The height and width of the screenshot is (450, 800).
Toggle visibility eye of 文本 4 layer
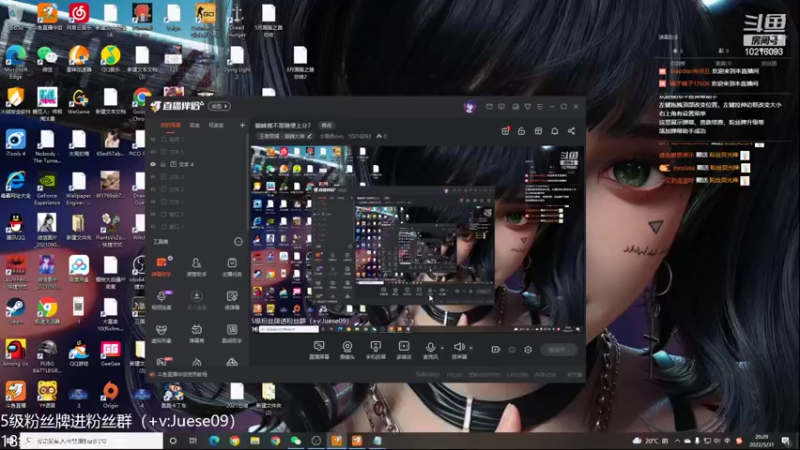coord(153,164)
